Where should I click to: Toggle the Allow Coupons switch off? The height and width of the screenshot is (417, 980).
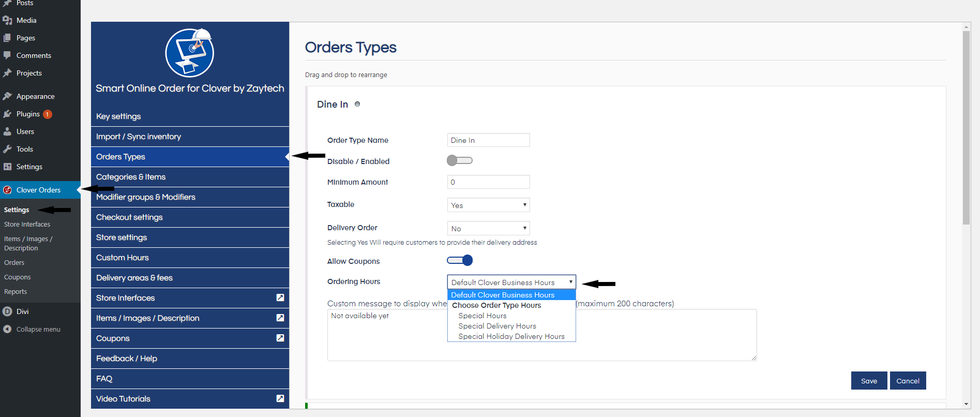tap(460, 260)
